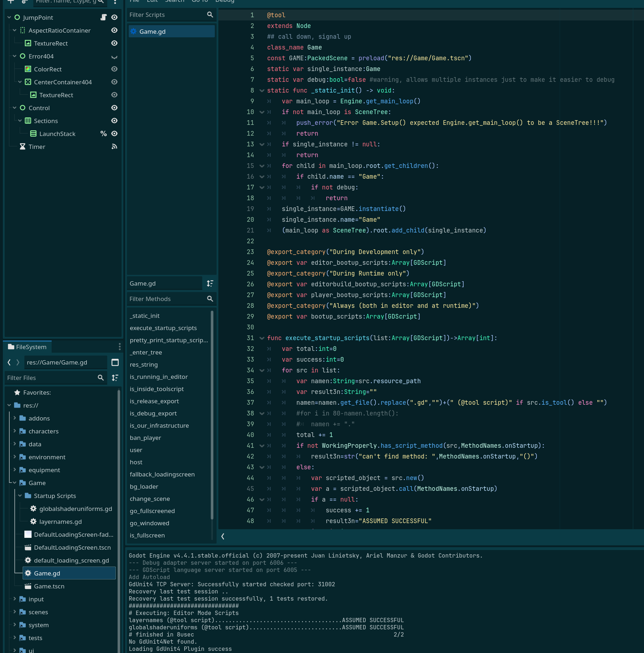Image resolution: width=644 pixels, height=653 pixels.
Task: Open the script attached to JumpPoint
Action: (103, 17)
